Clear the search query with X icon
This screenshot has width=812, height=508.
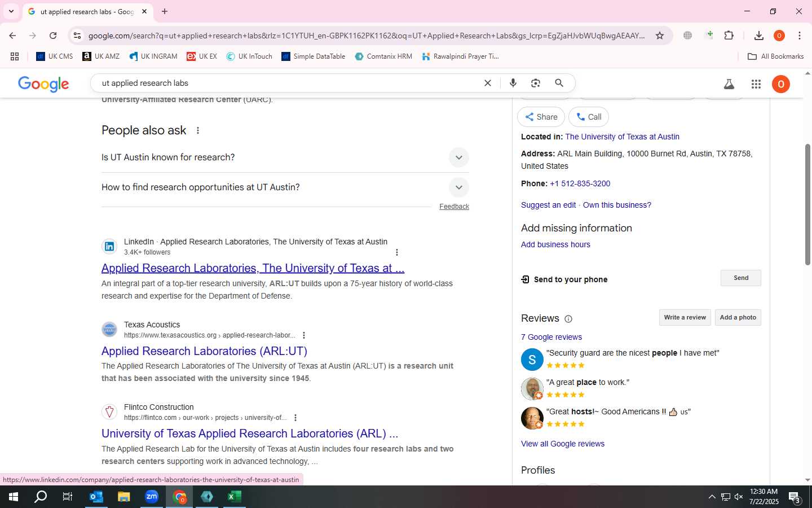pos(488,83)
